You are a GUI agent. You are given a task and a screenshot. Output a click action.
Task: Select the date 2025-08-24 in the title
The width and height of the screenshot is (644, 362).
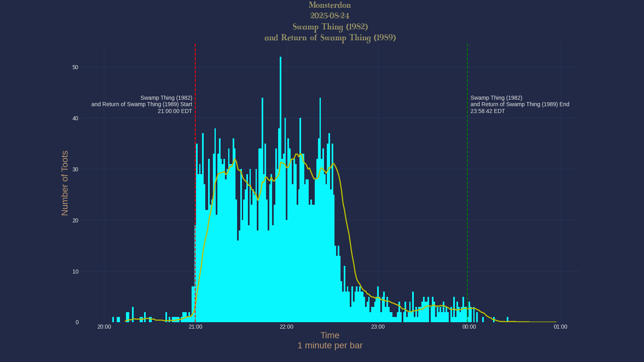pyautogui.click(x=329, y=16)
